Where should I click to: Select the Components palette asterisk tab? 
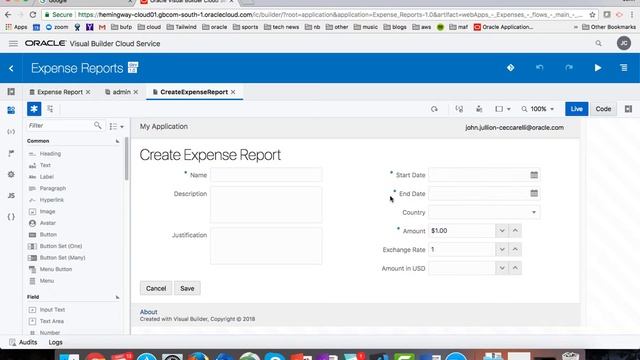34,109
